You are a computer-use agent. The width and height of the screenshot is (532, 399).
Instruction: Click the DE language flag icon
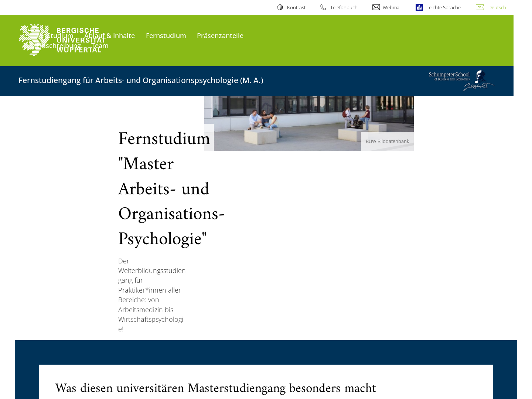[480, 7]
